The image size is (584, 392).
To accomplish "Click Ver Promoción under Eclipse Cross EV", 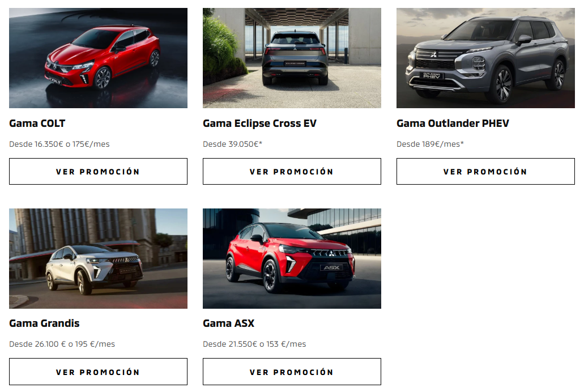I will [x=292, y=172].
